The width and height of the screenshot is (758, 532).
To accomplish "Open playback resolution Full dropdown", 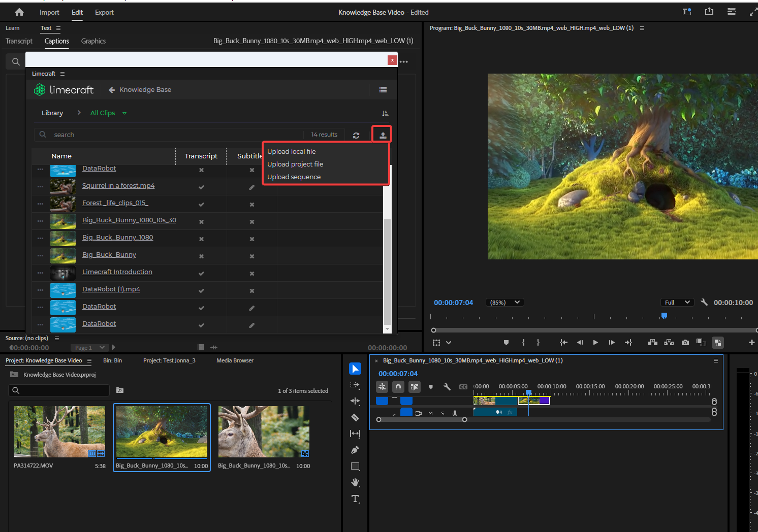I will click(677, 303).
